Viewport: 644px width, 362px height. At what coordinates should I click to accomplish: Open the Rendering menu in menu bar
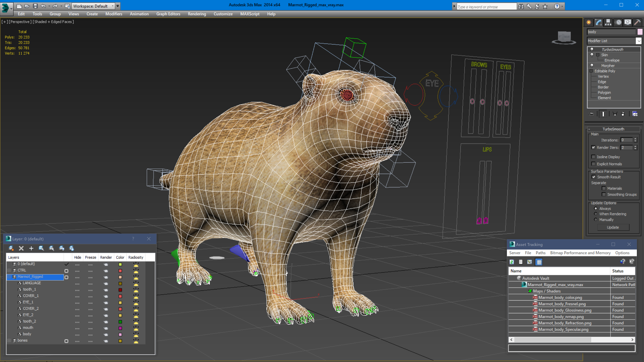[x=196, y=14]
